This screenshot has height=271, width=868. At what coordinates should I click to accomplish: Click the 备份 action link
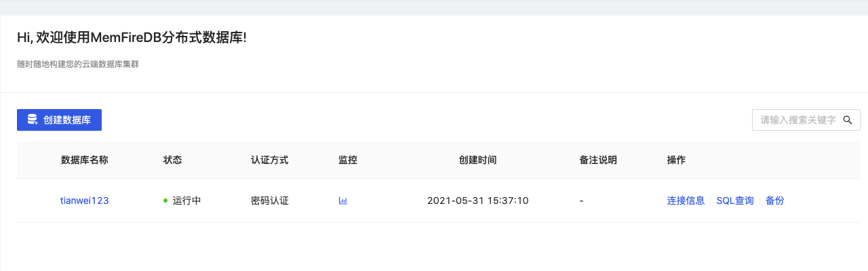tap(775, 201)
